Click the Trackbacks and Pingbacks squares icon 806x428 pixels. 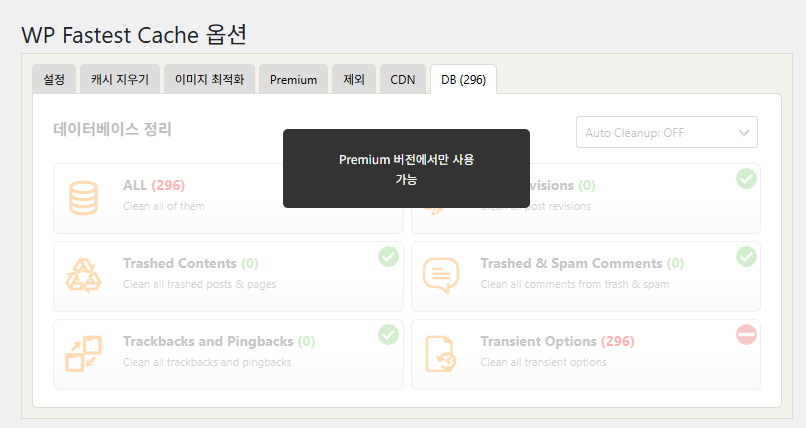click(x=83, y=354)
